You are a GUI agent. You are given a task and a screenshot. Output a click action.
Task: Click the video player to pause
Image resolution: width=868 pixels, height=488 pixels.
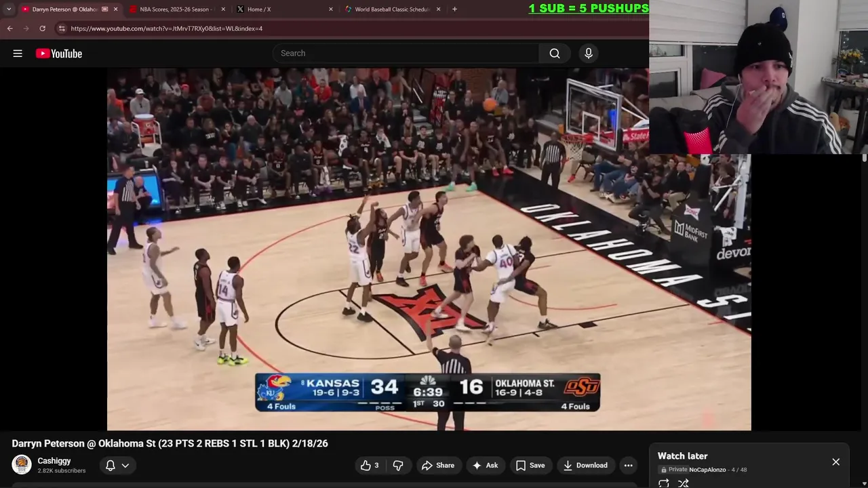pos(429,249)
